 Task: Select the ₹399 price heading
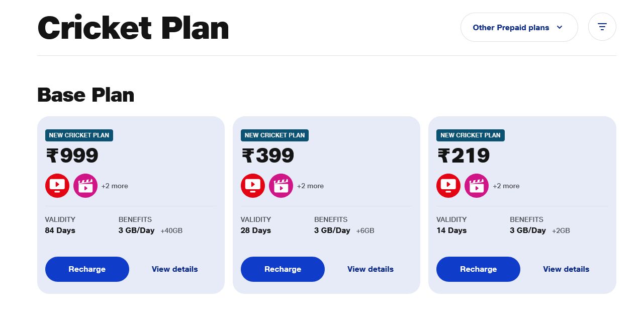point(268,156)
